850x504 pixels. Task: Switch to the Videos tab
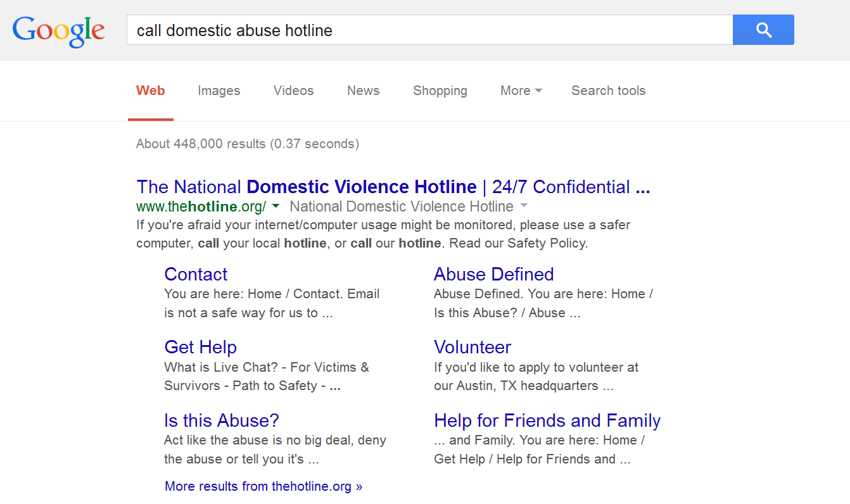(x=293, y=91)
